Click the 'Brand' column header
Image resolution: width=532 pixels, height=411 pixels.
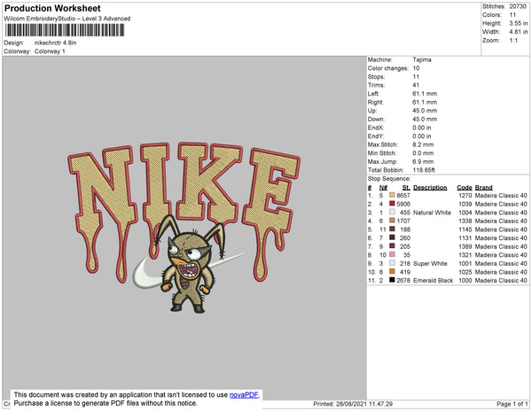[x=483, y=188]
